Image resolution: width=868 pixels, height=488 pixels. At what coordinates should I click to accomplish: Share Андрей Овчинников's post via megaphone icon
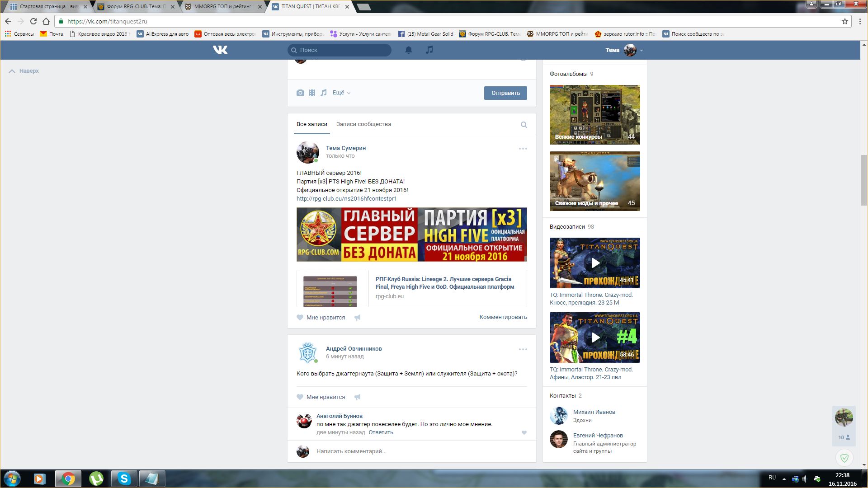coord(357,397)
